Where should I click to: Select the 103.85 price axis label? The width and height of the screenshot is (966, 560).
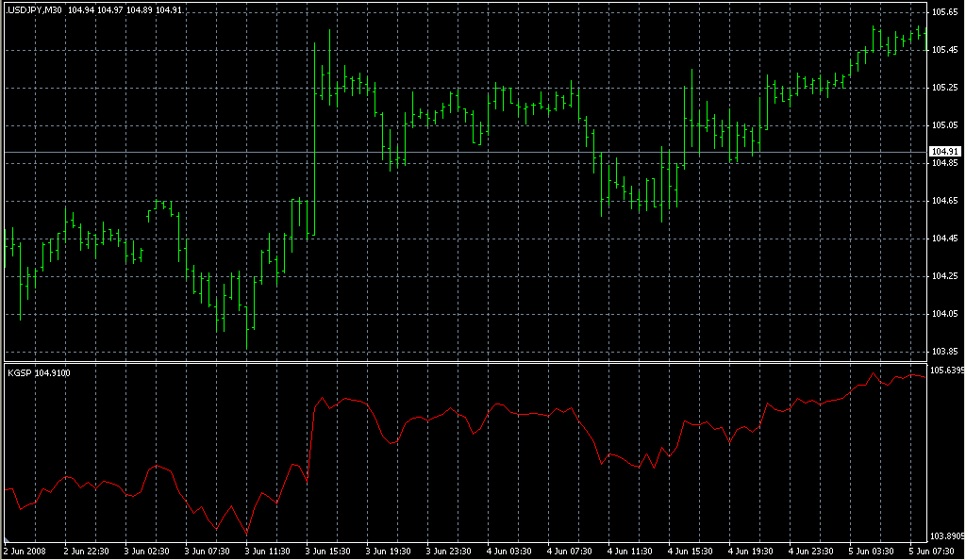(944, 352)
